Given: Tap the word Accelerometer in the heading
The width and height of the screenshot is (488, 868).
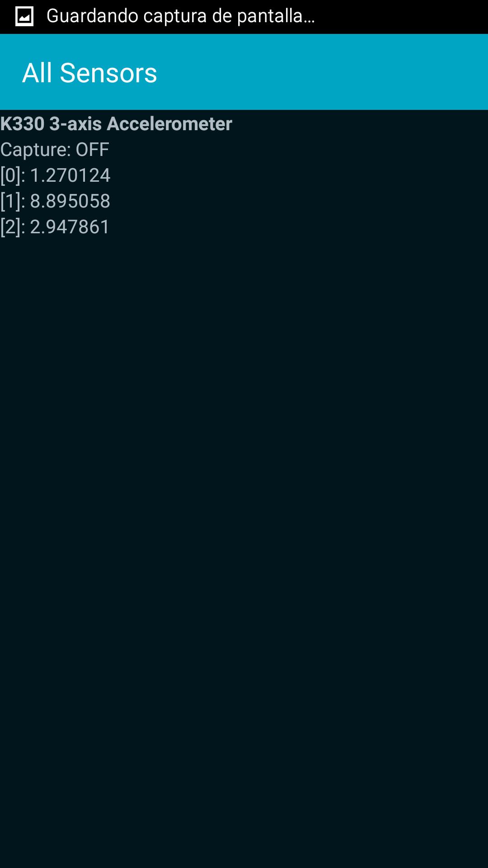Looking at the screenshot, I should (x=169, y=124).
